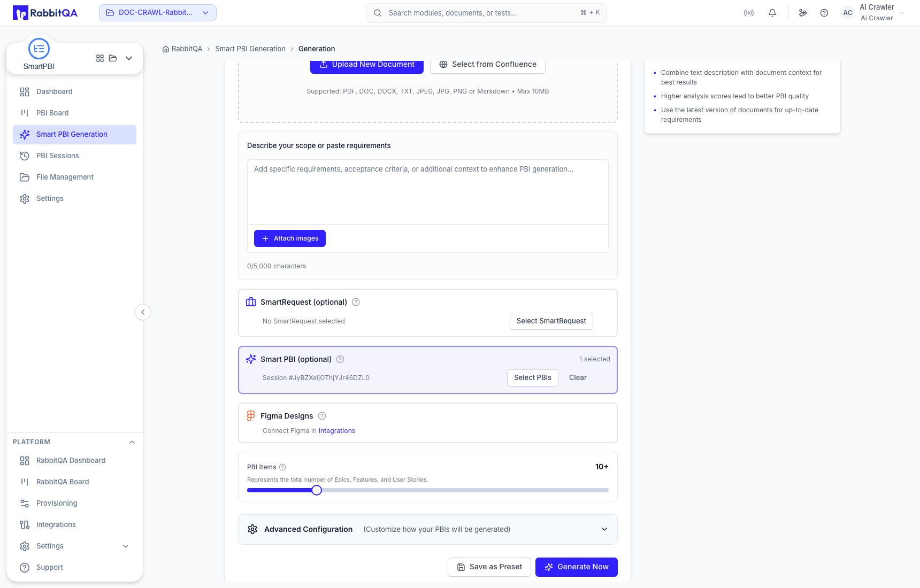Focus the search modules input
The image size is (920, 588).
pos(487,13)
